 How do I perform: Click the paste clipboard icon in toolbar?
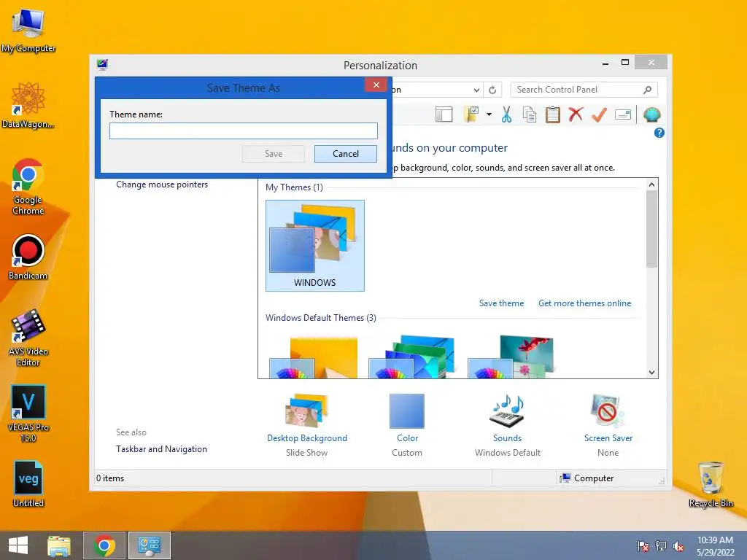click(553, 114)
